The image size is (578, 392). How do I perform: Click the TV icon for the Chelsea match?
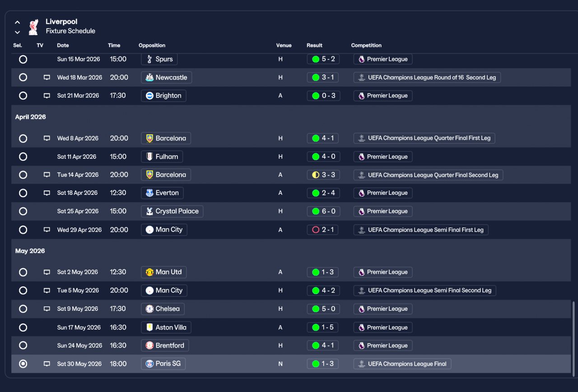pos(47,309)
